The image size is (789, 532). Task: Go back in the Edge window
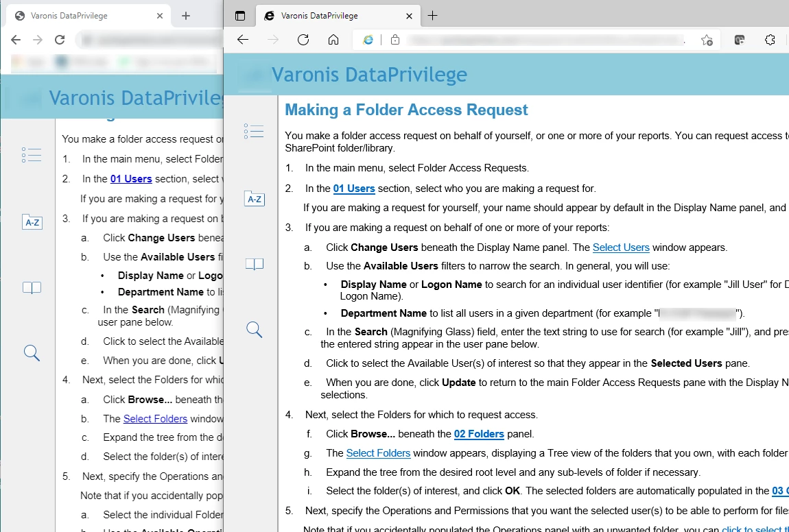[243, 40]
